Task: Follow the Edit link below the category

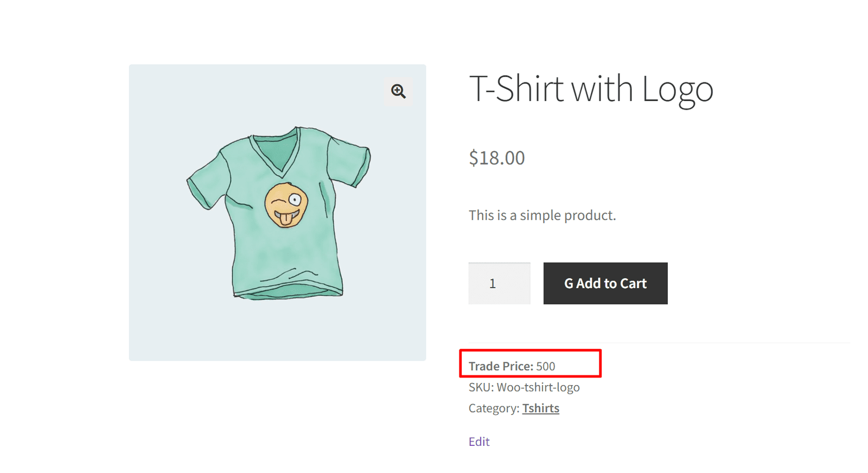Action: click(479, 442)
